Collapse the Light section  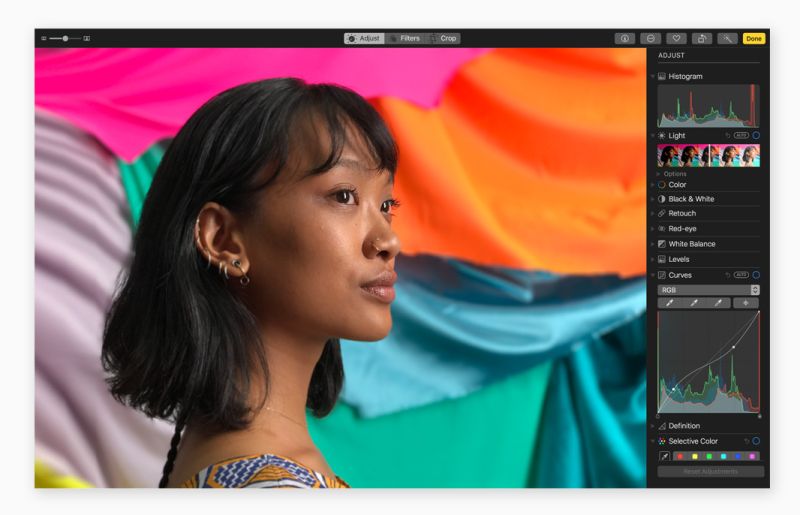coord(653,135)
